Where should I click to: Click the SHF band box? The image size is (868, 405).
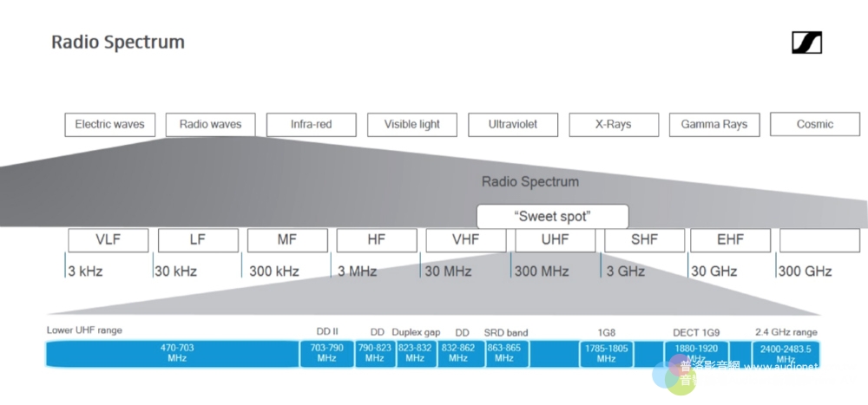click(644, 240)
